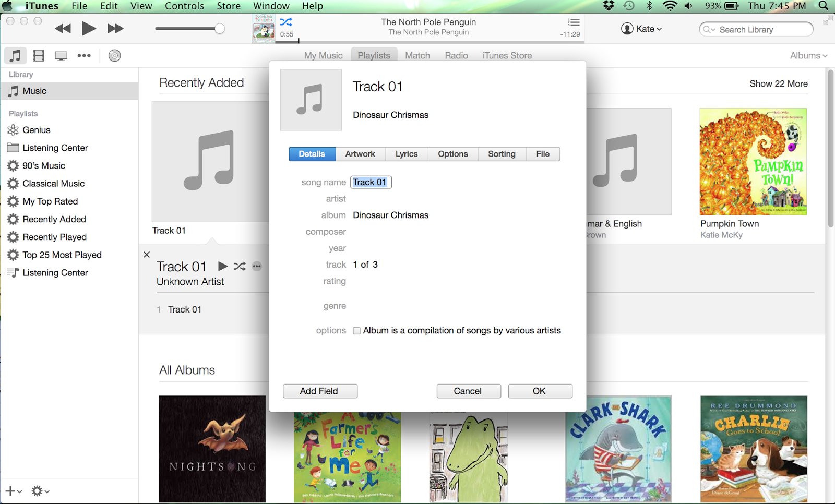The image size is (835, 504).
Task: Open the Charlie Goes to School album
Action: pyautogui.click(x=754, y=449)
